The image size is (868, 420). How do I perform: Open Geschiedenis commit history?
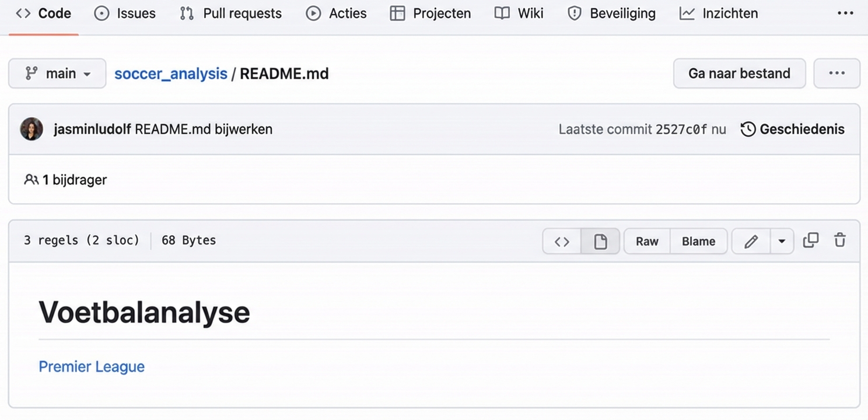[x=792, y=129]
